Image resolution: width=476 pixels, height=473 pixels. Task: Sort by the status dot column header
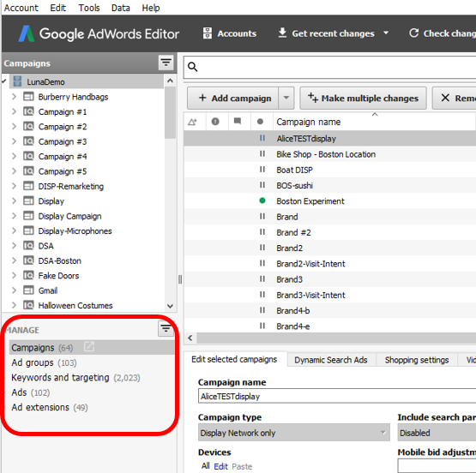click(260, 122)
